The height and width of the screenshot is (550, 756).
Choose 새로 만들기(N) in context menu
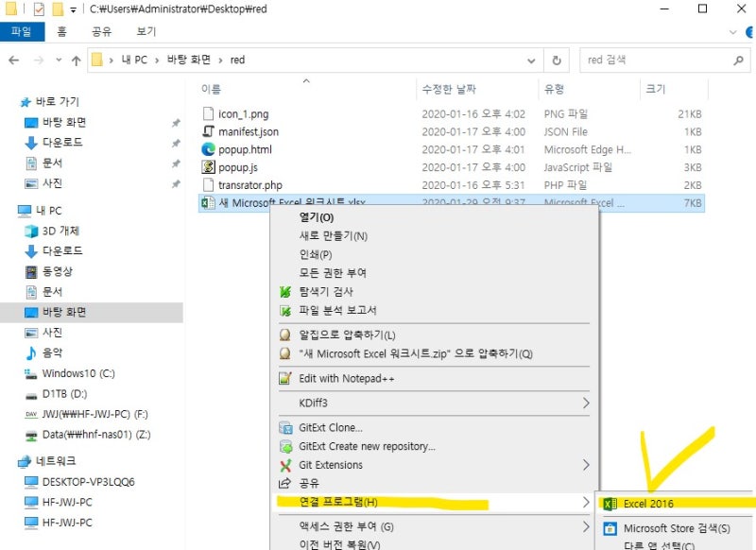click(334, 235)
